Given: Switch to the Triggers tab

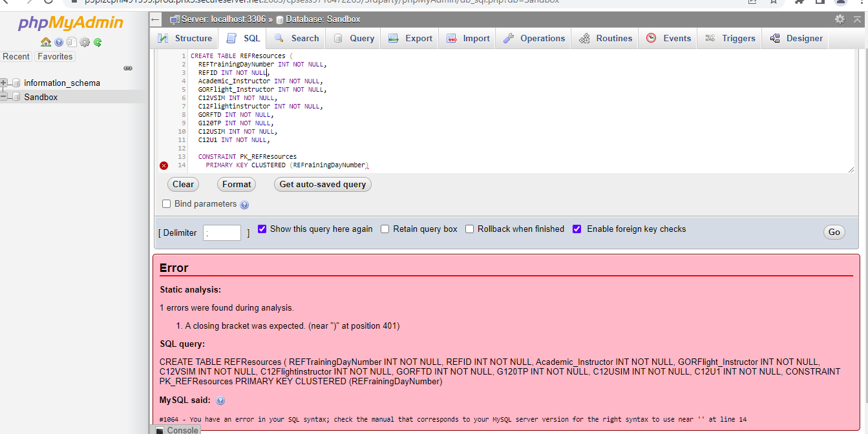Looking at the screenshot, I should pyautogui.click(x=730, y=38).
